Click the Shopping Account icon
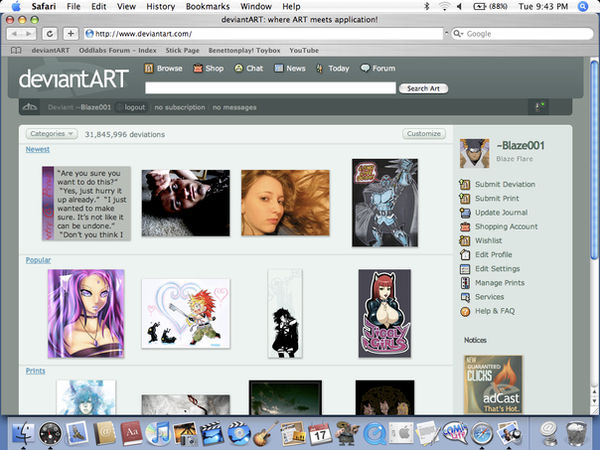 click(465, 227)
